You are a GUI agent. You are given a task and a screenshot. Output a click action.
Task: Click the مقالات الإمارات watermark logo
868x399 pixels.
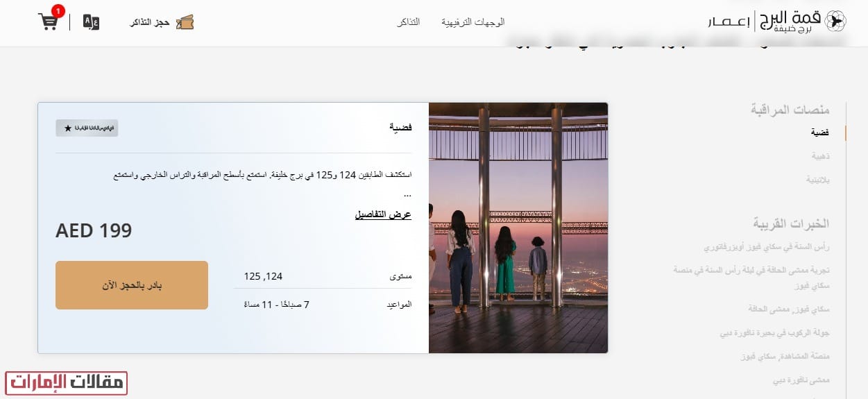(x=67, y=383)
